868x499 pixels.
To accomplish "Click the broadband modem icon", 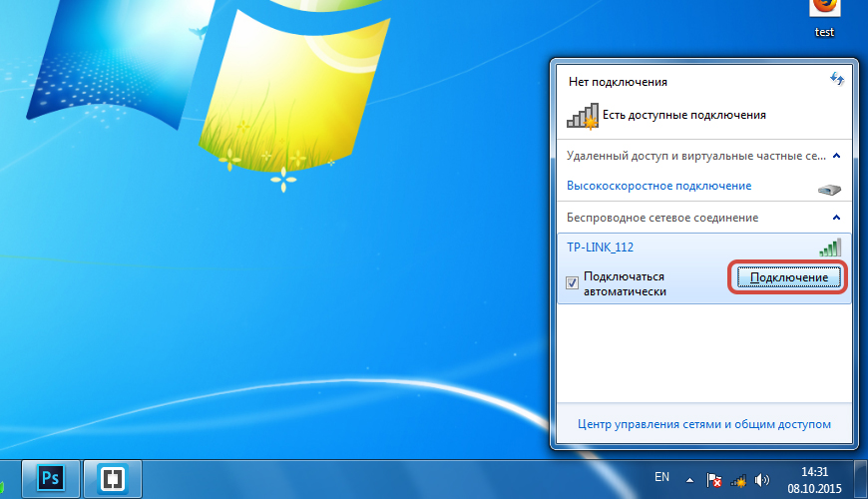I will pos(829,190).
